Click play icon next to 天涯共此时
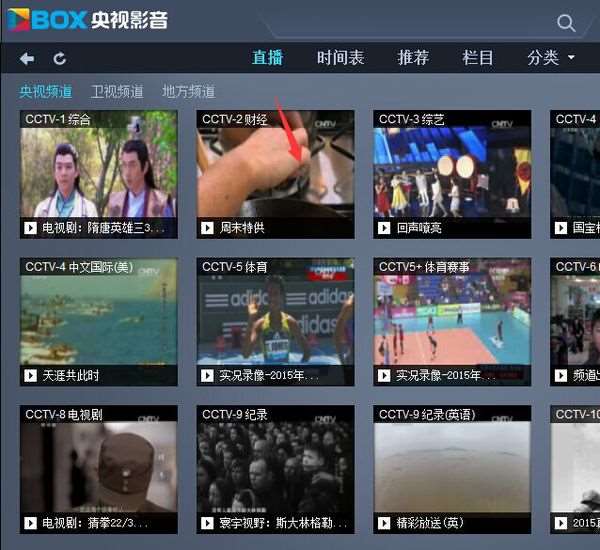 30,375
